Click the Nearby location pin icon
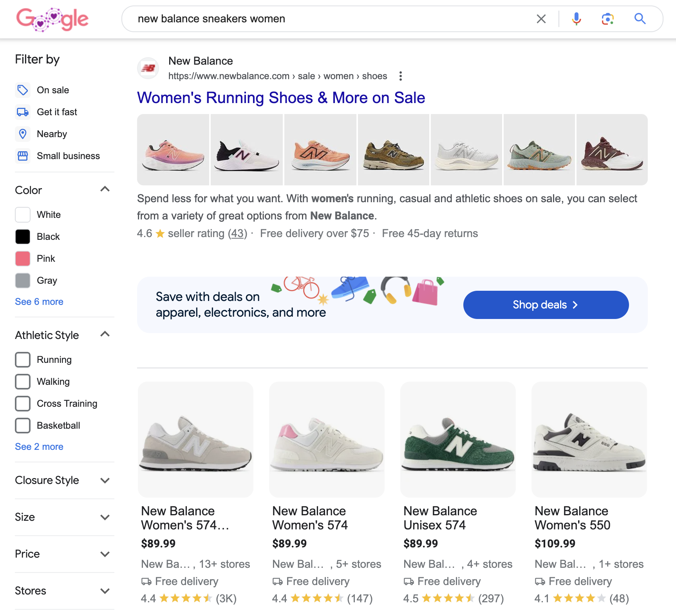 pos(23,134)
